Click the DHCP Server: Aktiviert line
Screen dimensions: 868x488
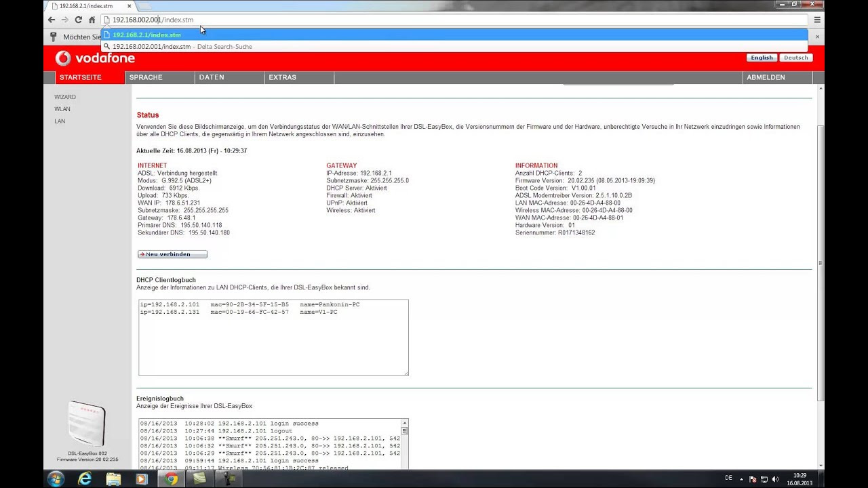click(x=357, y=188)
